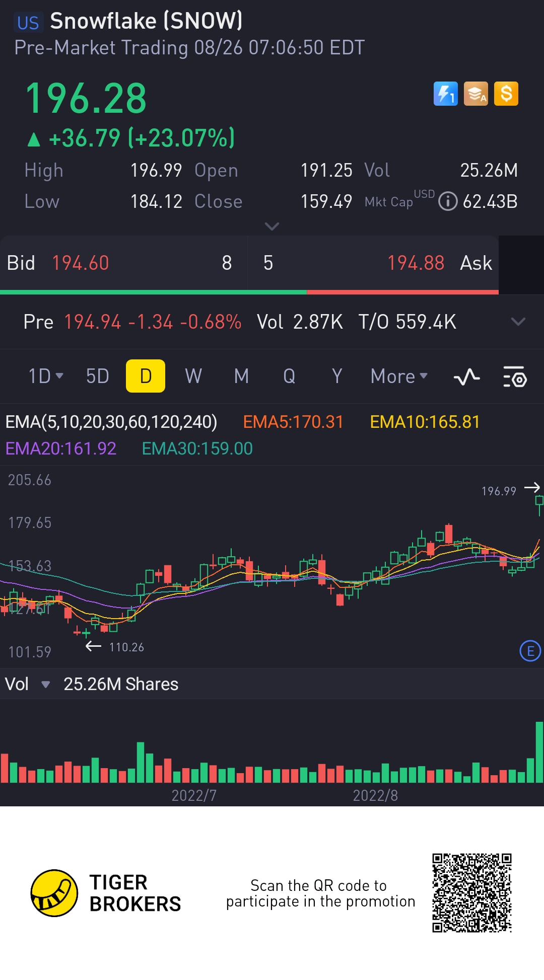Screen dimensions: 544x980
Task: Tap the EMA5:170.31 value
Action: [293, 422]
